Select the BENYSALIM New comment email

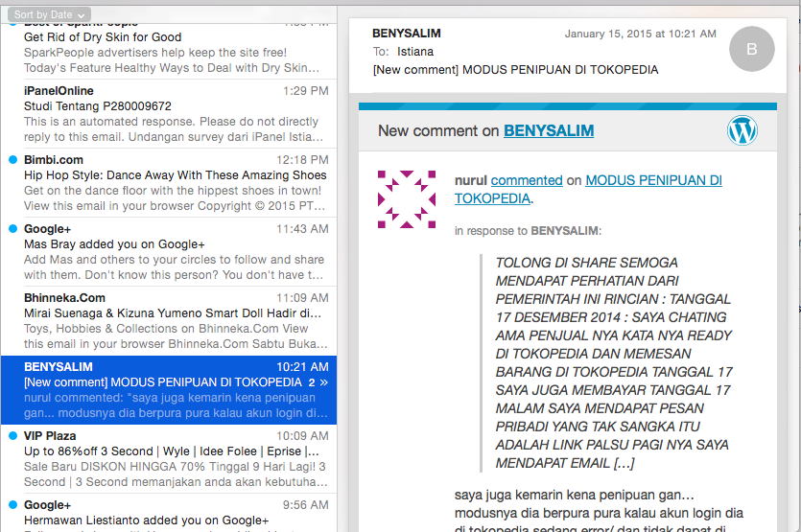[x=169, y=390]
